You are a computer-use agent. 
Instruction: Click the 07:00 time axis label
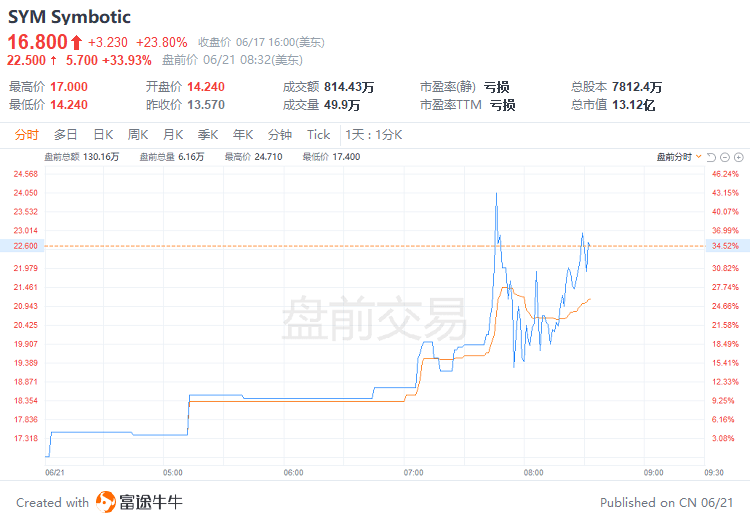(413, 473)
